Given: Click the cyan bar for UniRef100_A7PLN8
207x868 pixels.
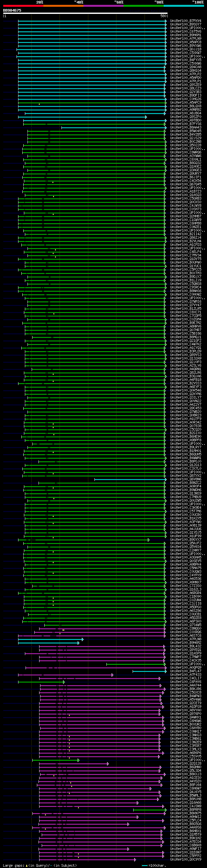Looking at the screenshot, I should [x=51, y=639].
